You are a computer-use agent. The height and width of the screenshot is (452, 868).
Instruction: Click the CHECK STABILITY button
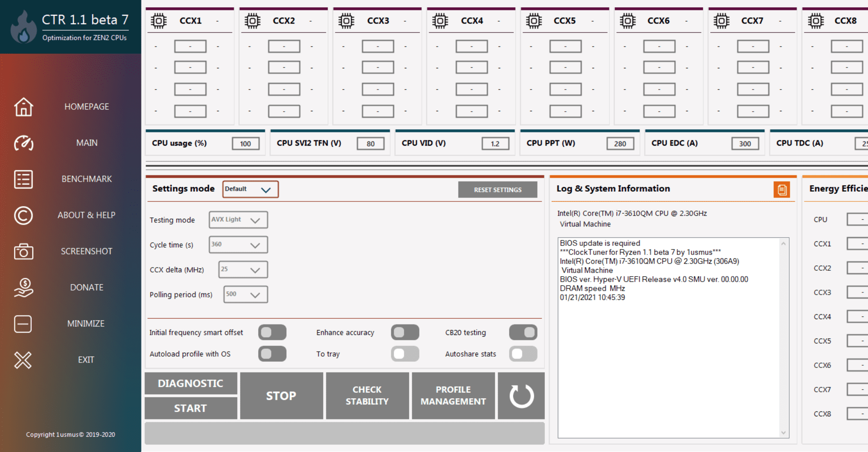pos(367,396)
